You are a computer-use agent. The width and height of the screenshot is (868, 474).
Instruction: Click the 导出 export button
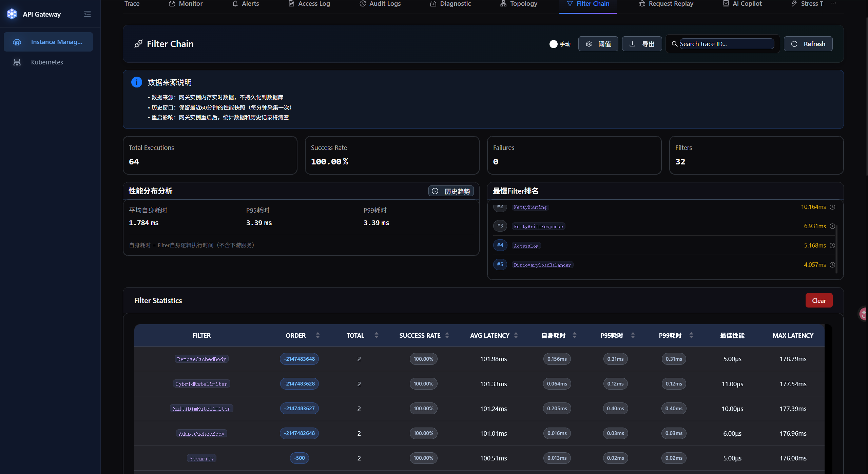coord(642,44)
